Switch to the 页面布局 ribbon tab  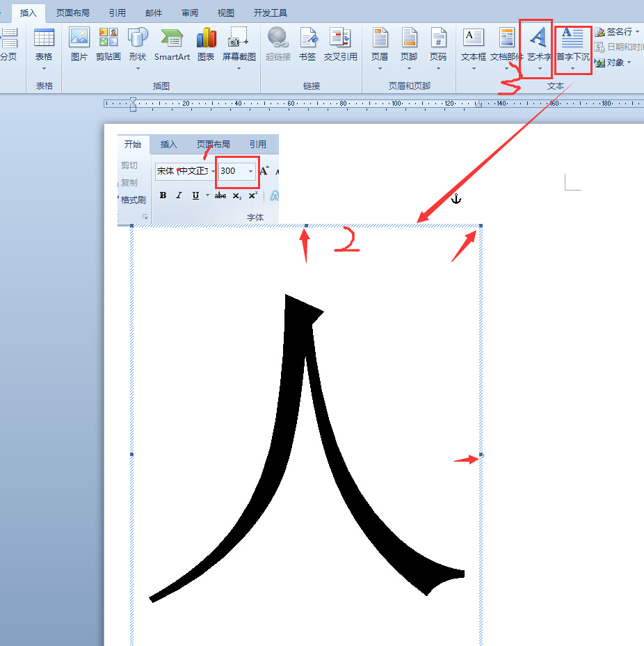[73, 13]
